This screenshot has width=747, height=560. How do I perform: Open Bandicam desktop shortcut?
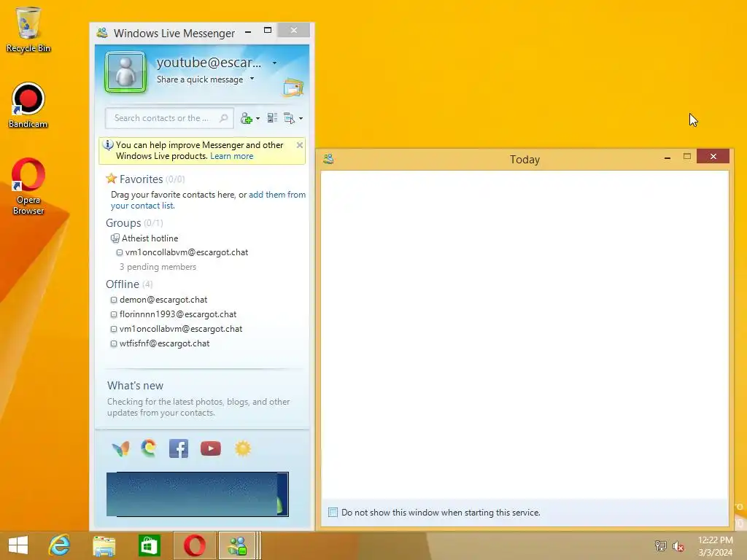click(28, 105)
